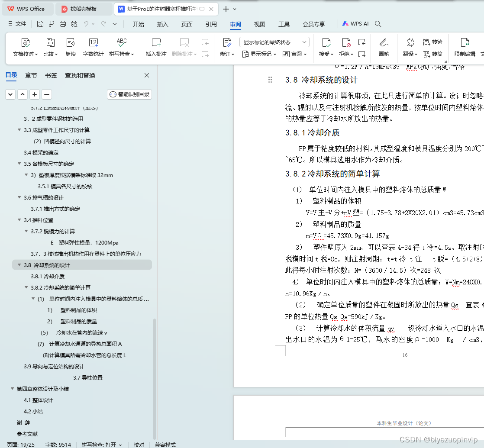Click the redo arrow

[x=103, y=24]
